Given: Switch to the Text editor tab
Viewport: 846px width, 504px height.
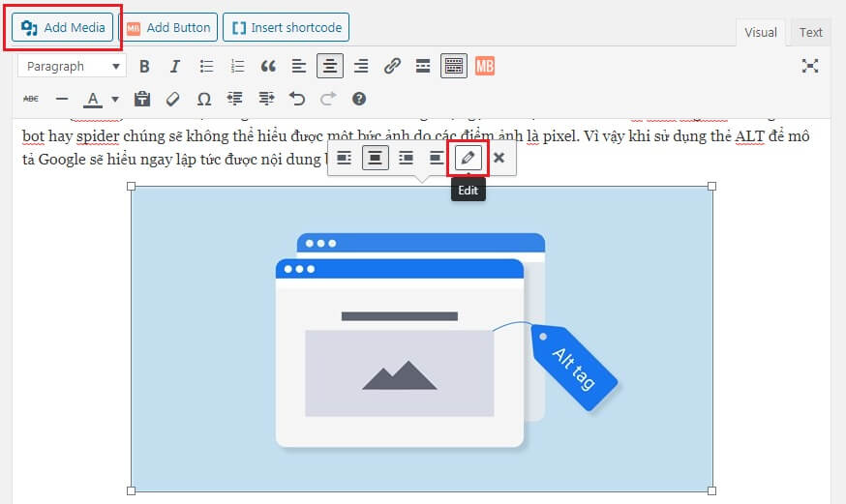Looking at the screenshot, I should 810,32.
